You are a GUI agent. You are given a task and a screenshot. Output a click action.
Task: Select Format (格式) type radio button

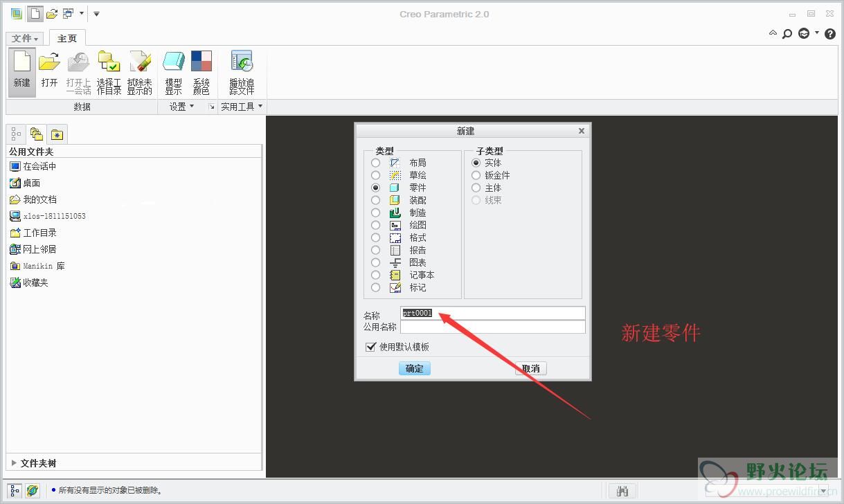pos(375,237)
